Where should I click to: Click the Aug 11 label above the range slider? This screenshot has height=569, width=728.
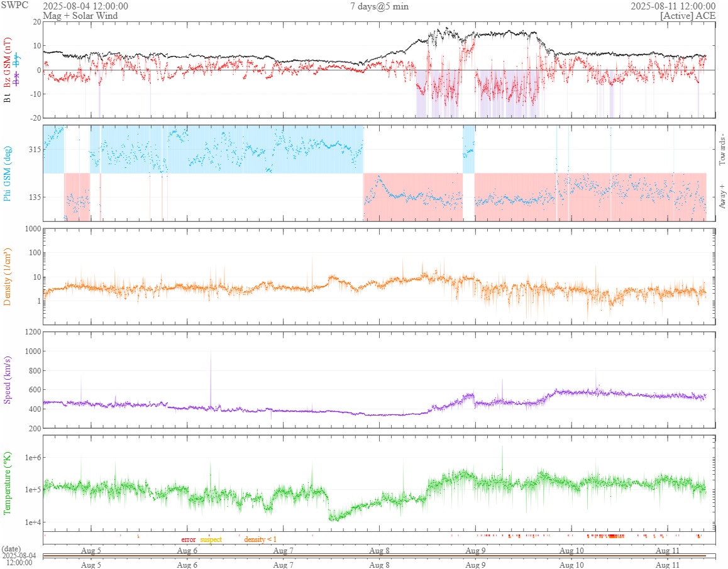pos(668,550)
